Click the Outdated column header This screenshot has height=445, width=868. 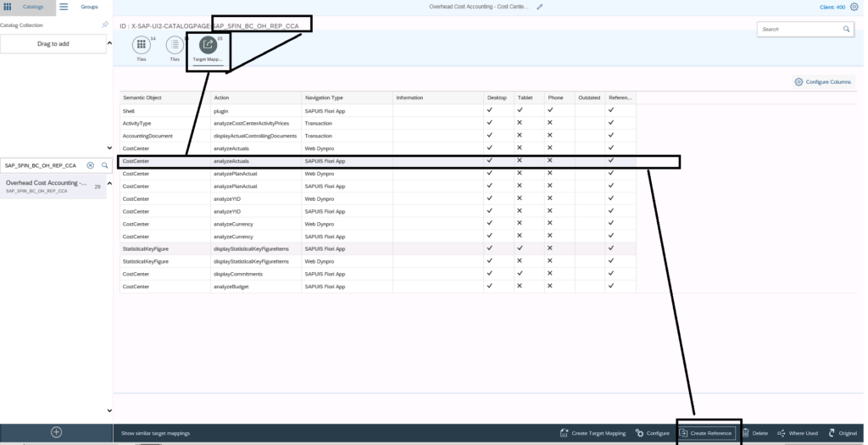(590, 98)
